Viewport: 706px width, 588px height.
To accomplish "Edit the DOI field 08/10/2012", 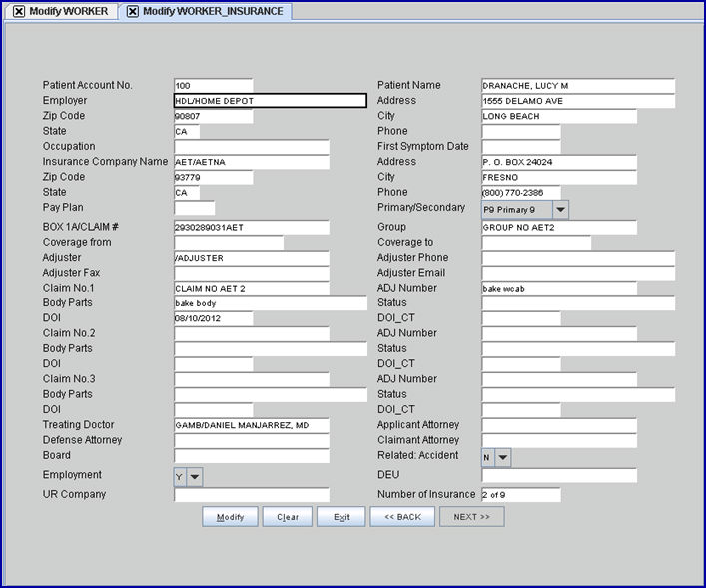I will 214,318.
